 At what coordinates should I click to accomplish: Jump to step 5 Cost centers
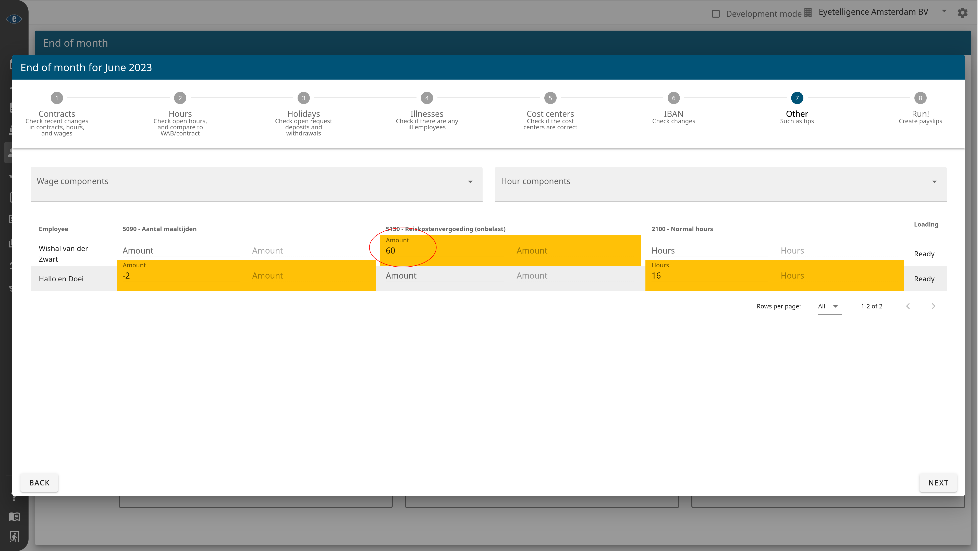[x=550, y=111]
